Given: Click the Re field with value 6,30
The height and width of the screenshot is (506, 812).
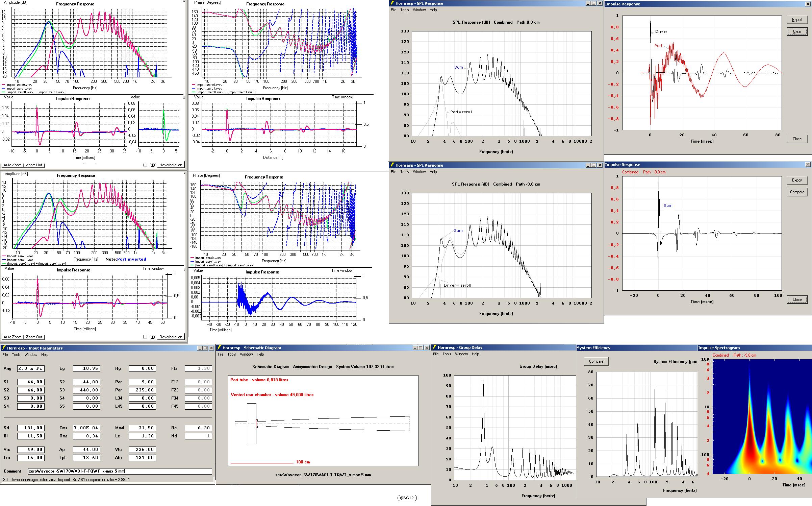Looking at the screenshot, I should coord(198,428).
